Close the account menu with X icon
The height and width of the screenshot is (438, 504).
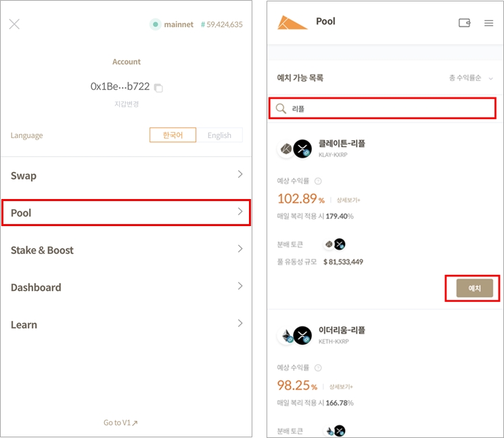14,24
